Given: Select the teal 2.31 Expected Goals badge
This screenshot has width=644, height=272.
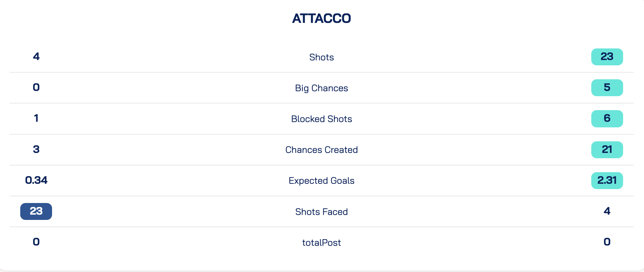Looking at the screenshot, I should (x=607, y=180).
